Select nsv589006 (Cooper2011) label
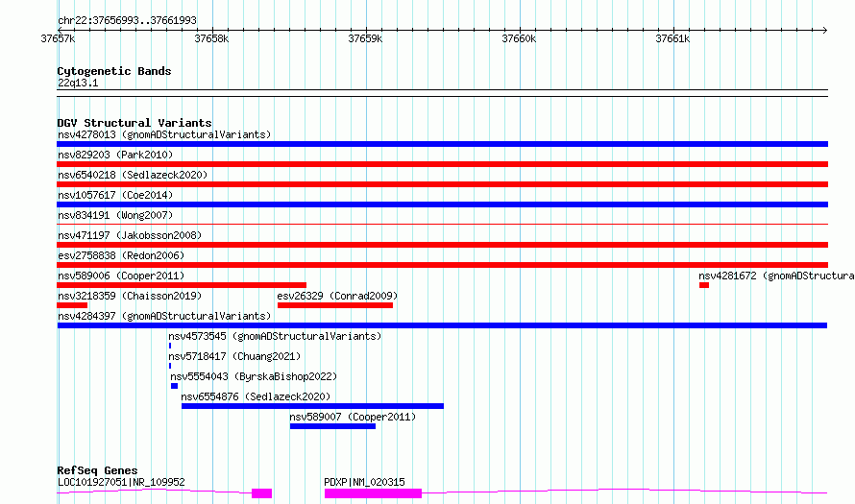Screen dimensions: 855x504 pyautogui.click(x=121, y=276)
